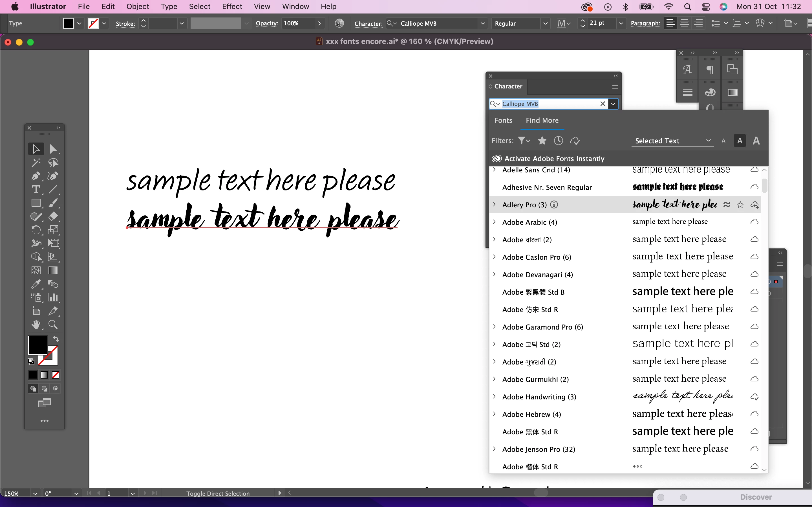Clear the Calliope MVB font search
This screenshot has height=507, width=812.
pos(603,104)
